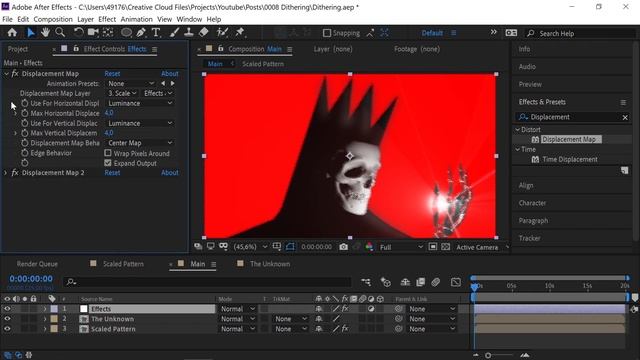Take snapshot with camera icon in viewer
640x360 pixels.
[x=344, y=247]
